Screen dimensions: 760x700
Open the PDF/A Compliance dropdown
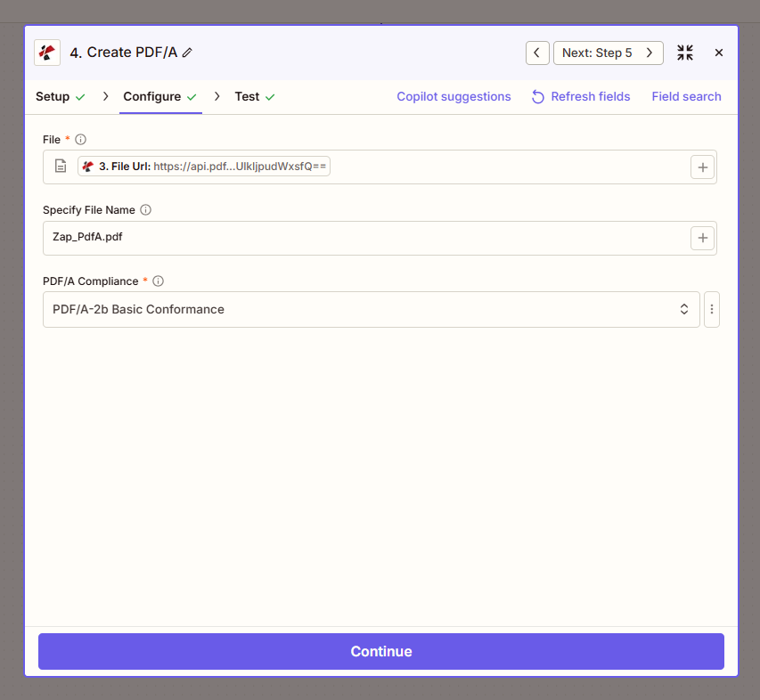click(x=683, y=309)
